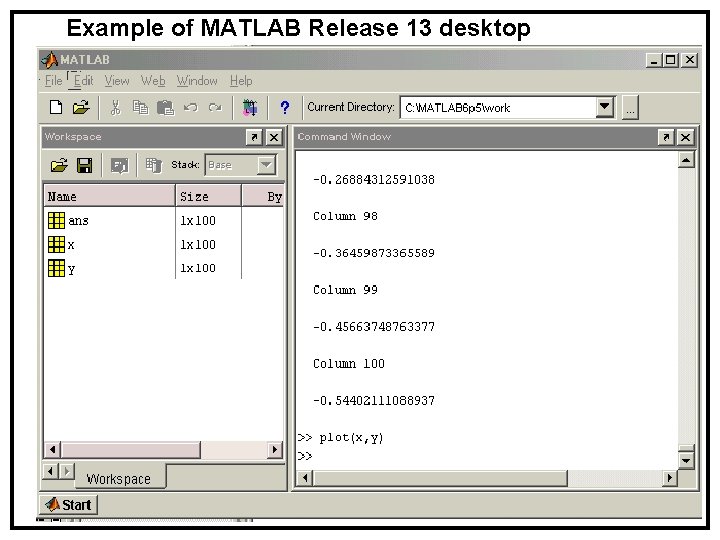Click tab scroll left arrow beside Workspace tab

tap(51, 471)
